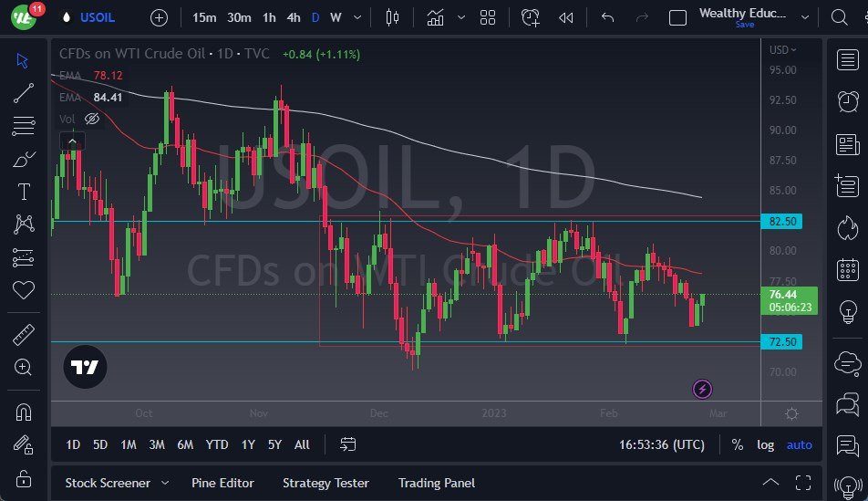This screenshot has width=868, height=501.
Task: Open the USD currency dropdown
Action: click(782, 50)
